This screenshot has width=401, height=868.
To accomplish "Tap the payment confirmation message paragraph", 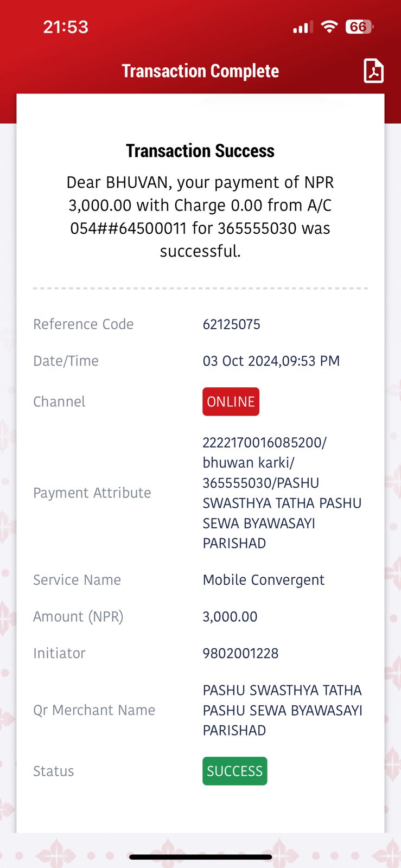I will pyautogui.click(x=200, y=216).
